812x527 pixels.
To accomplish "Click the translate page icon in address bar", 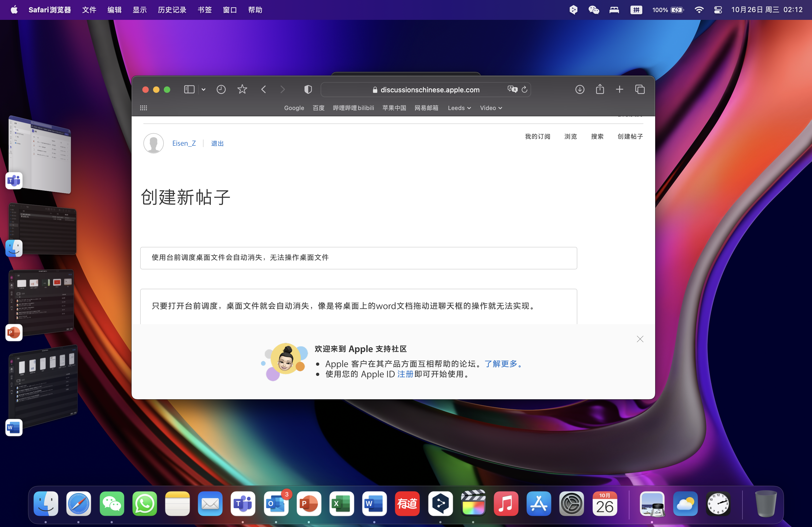I will [x=512, y=89].
